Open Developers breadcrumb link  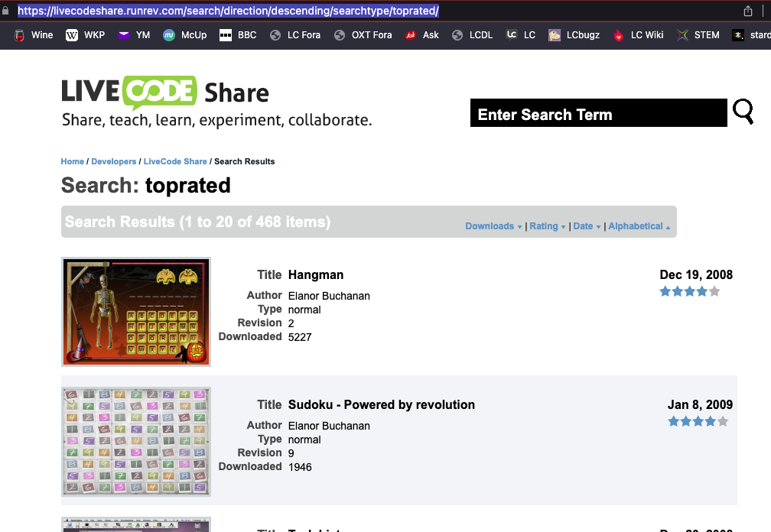pyautogui.click(x=113, y=161)
